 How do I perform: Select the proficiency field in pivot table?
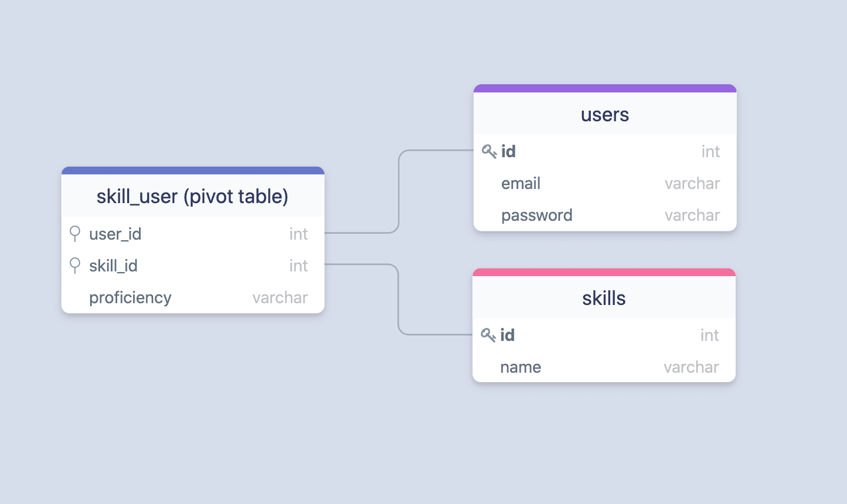click(130, 298)
